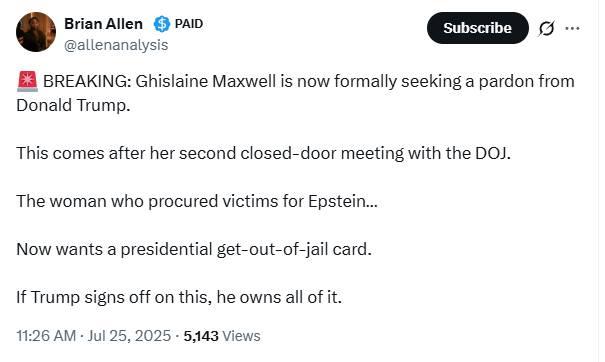
Task: Open Brian Allen's profile avatar photo
Action: coord(36,32)
